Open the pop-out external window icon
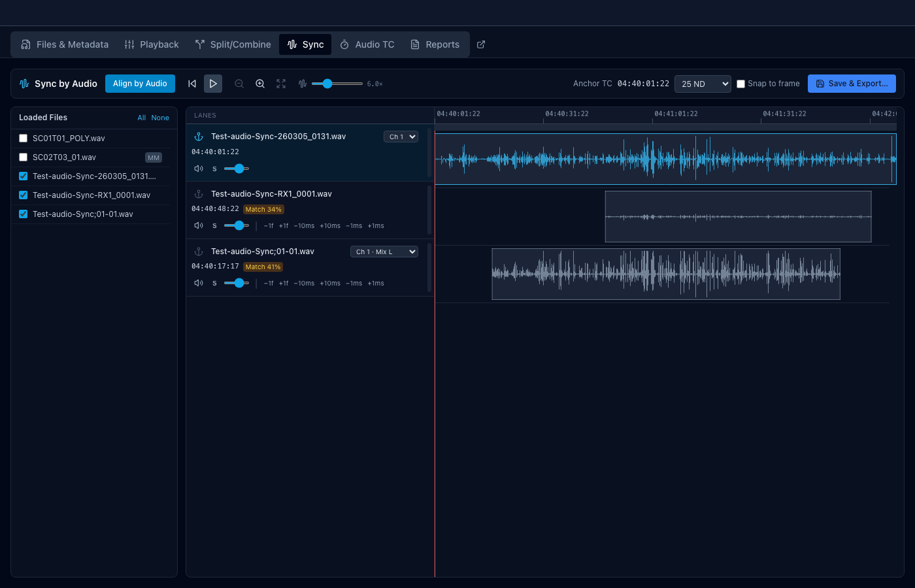This screenshot has height=588, width=915. (481, 44)
